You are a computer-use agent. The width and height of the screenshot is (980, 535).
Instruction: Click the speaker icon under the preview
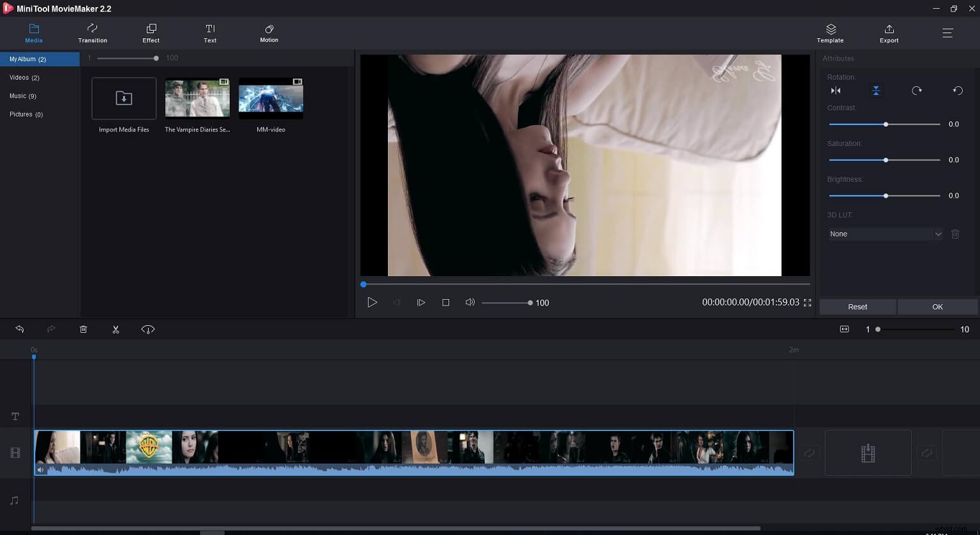pyautogui.click(x=470, y=302)
